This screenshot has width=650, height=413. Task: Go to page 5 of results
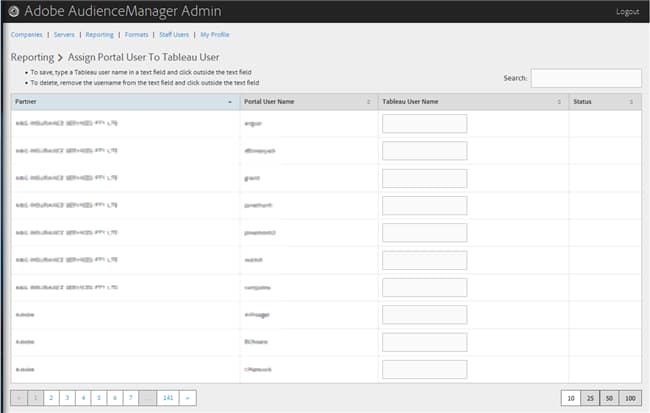coord(99,398)
